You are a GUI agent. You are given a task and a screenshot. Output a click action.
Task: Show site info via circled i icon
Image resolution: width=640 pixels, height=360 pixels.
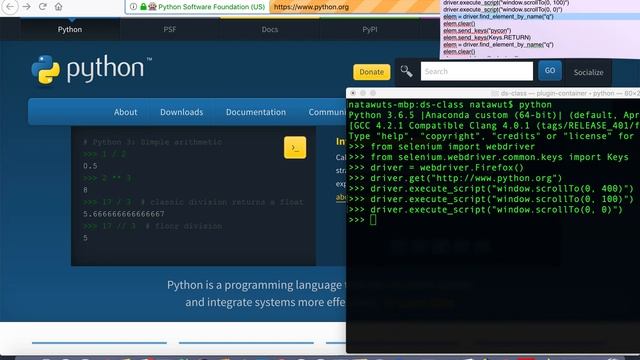click(133, 7)
